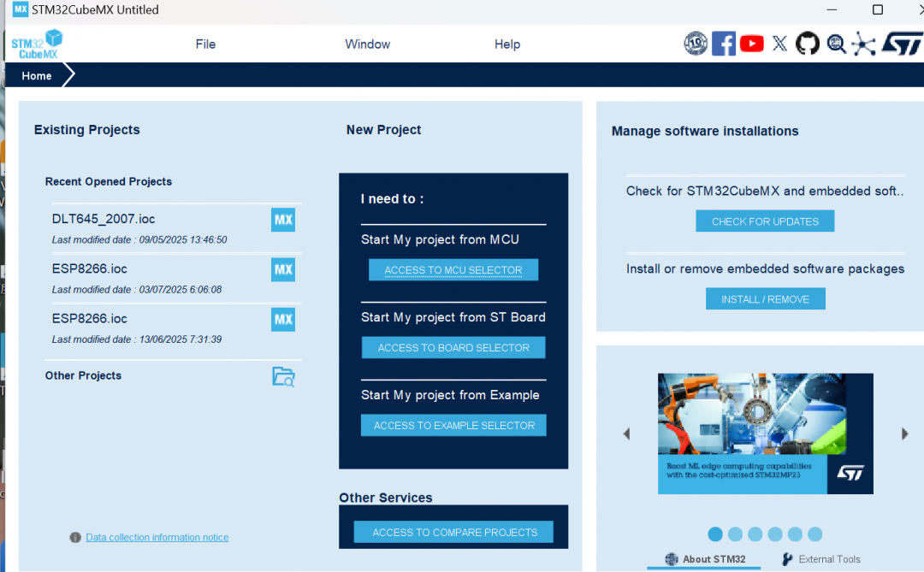Select the third carousel dot
The image size is (924, 572).
click(755, 534)
